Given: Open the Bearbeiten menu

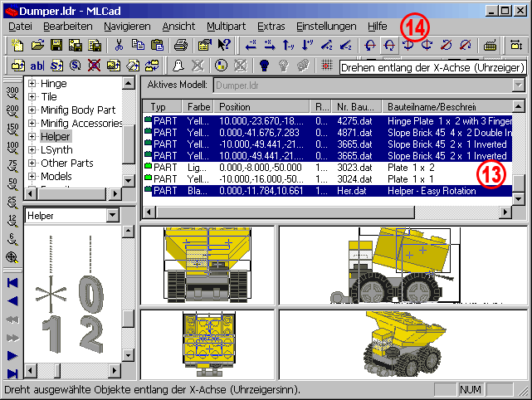Looking at the screenshot, I should click(x=68, y=27).
